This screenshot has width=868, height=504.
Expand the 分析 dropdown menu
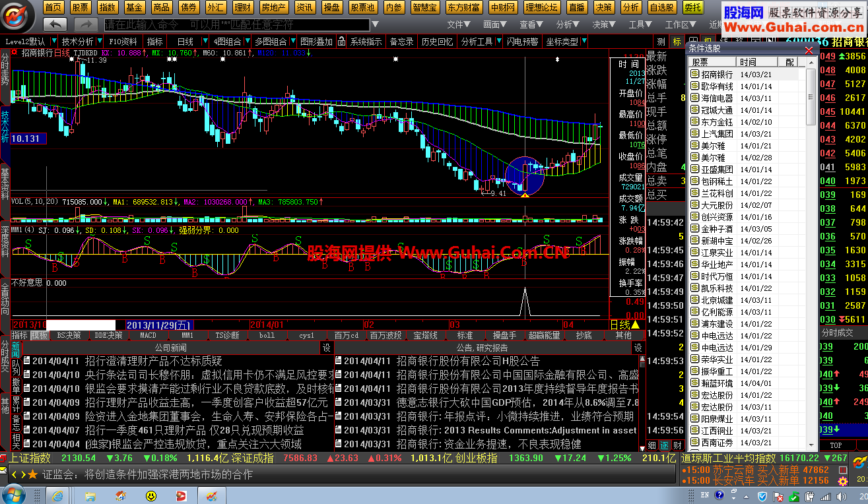pyautogui.click(x=568, y=24)
